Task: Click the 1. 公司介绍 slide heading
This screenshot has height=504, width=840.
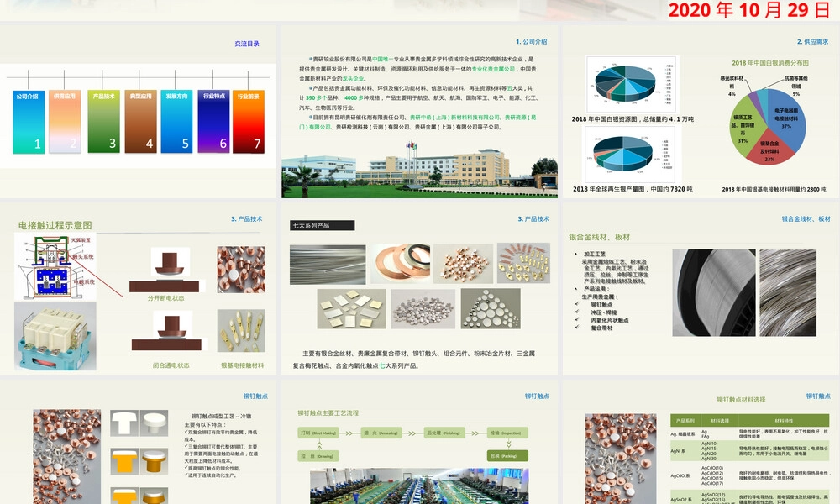Action: (x=532, y=41)
